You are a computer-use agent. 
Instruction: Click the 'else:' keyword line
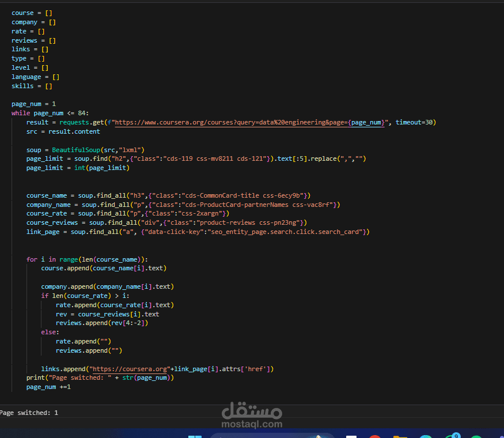click(x=50, y=332)
